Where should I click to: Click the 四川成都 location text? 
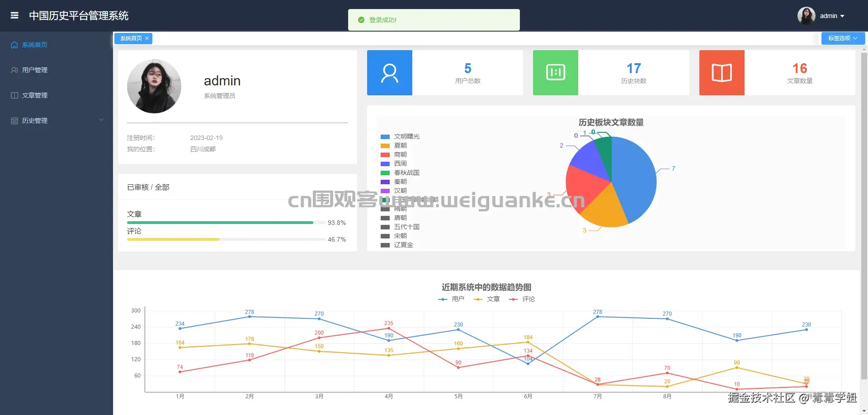coord(203,149)
